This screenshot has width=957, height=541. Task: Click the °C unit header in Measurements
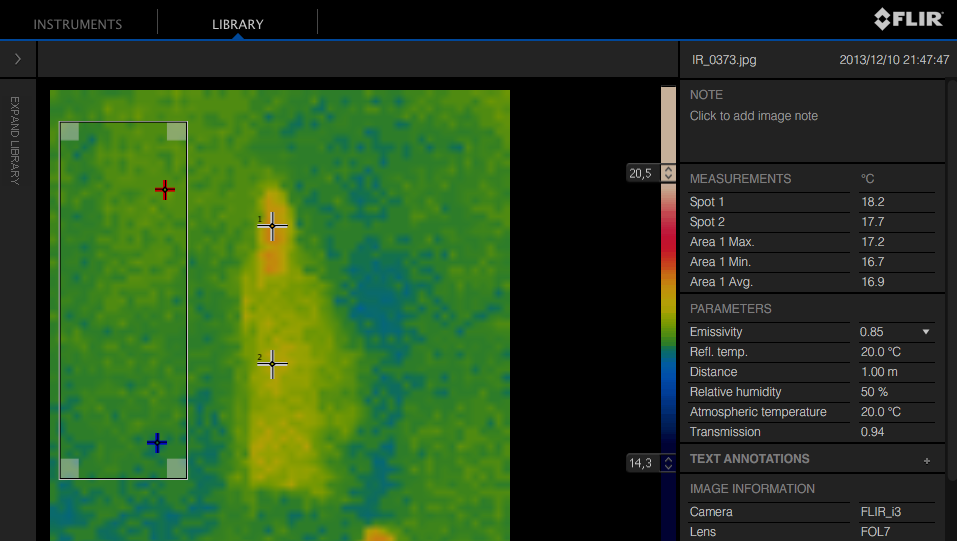(x=867, y=179)
